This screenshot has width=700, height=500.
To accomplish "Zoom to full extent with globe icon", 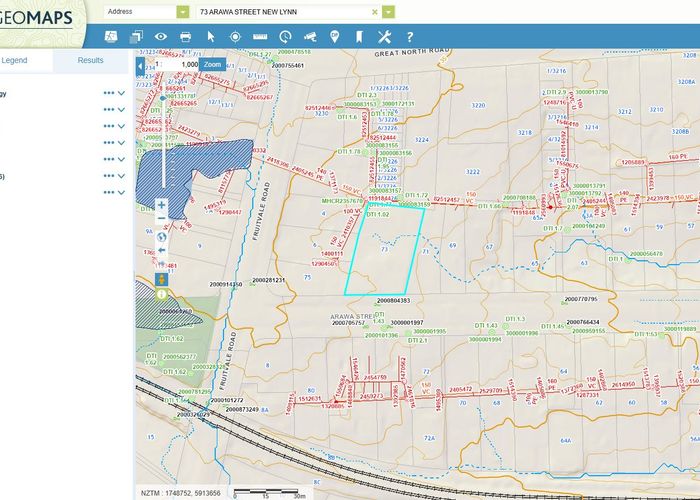I will (161, 238).
